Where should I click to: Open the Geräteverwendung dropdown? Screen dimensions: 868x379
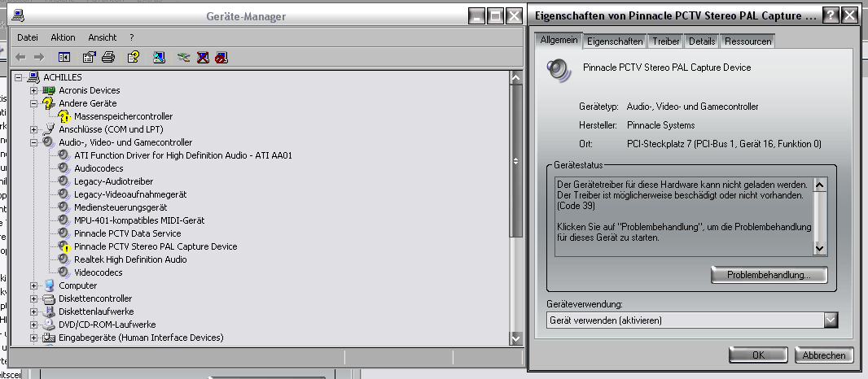pyautogui.click(x=831, y=320)
